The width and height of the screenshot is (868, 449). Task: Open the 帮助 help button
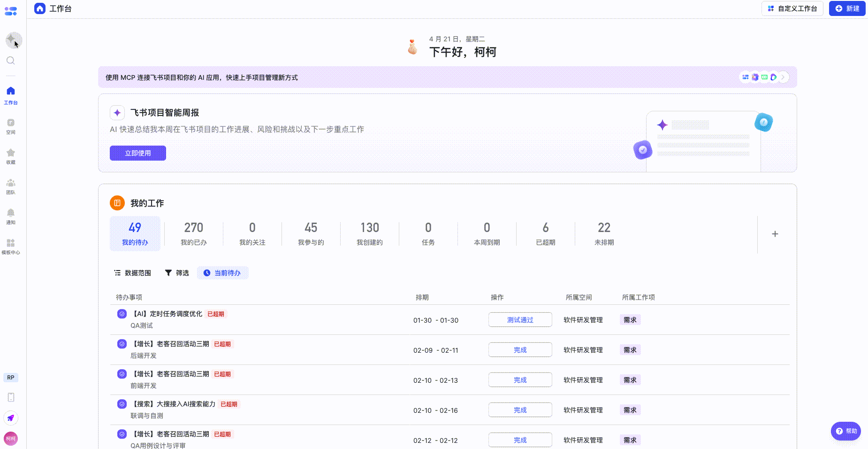coord(846,431)
